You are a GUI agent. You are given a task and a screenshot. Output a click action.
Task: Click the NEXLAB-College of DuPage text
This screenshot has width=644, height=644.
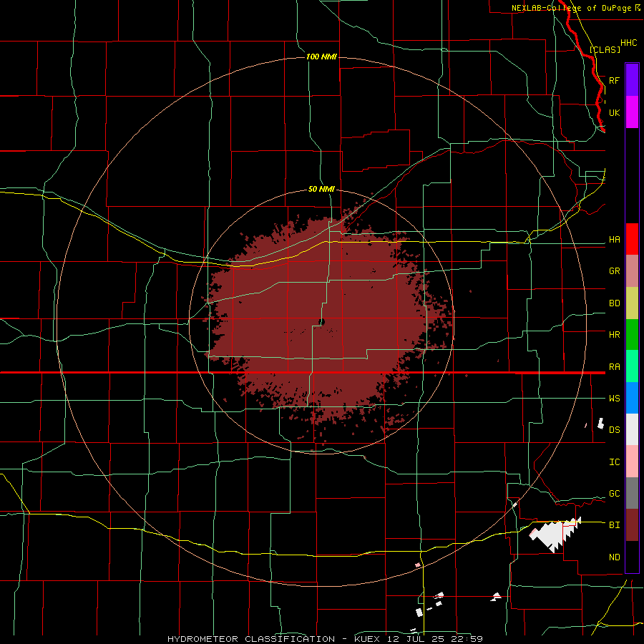pos(571,8)
